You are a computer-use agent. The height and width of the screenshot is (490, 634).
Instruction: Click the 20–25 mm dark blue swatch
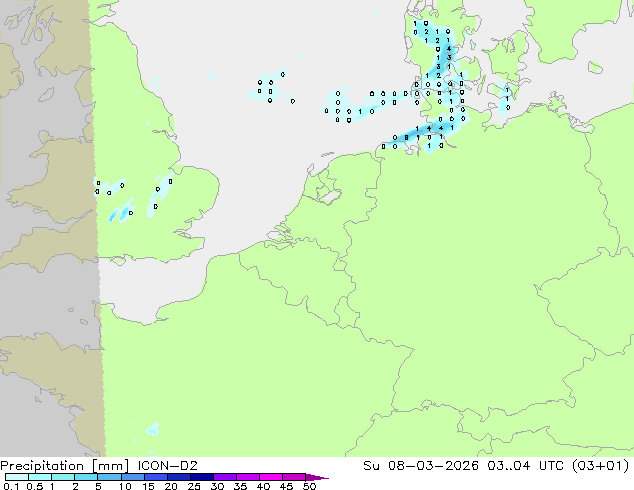(178, 477)
